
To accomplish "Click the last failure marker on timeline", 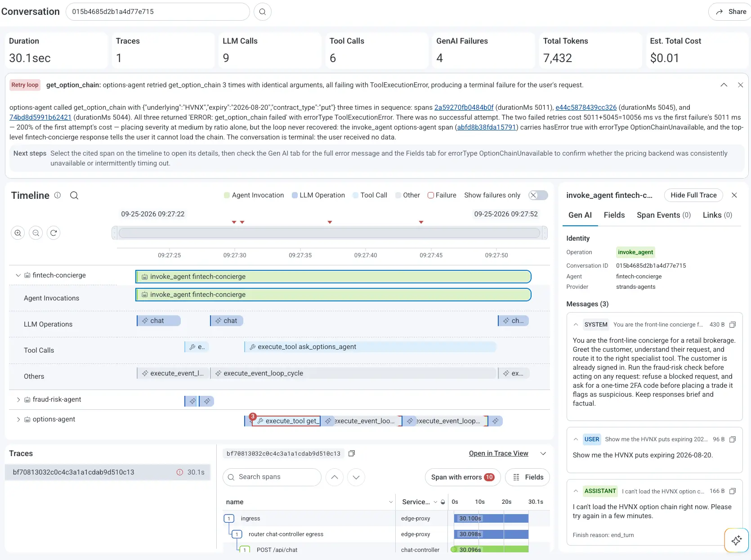I will (x=421, y=222).
